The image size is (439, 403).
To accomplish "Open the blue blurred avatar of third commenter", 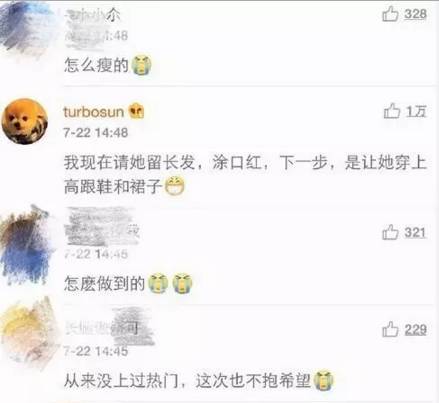I will click(25, 247).
